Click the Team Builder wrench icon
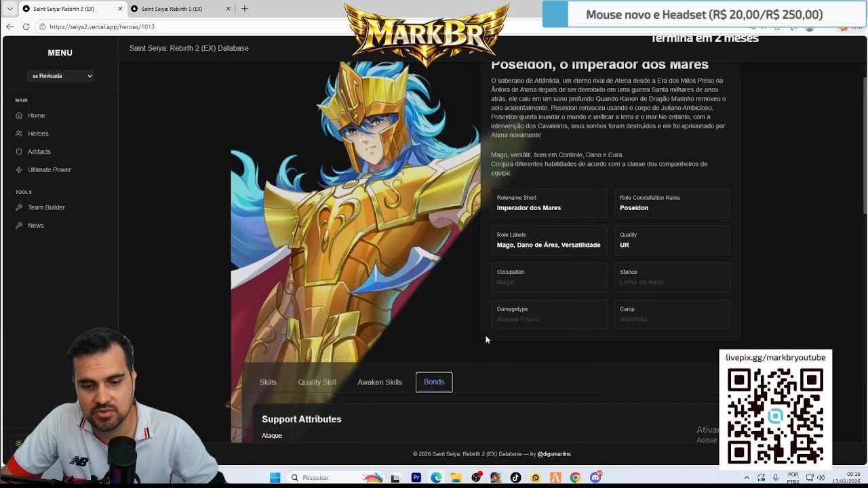This screenshot has width=868, height=488. pyautogui.click(x=19, y=207)
